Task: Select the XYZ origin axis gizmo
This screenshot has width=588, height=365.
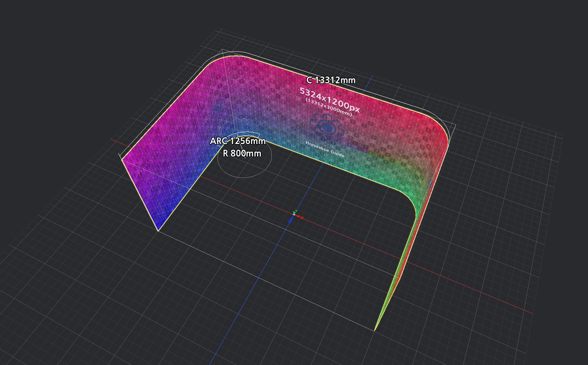Action: (296, 216)
